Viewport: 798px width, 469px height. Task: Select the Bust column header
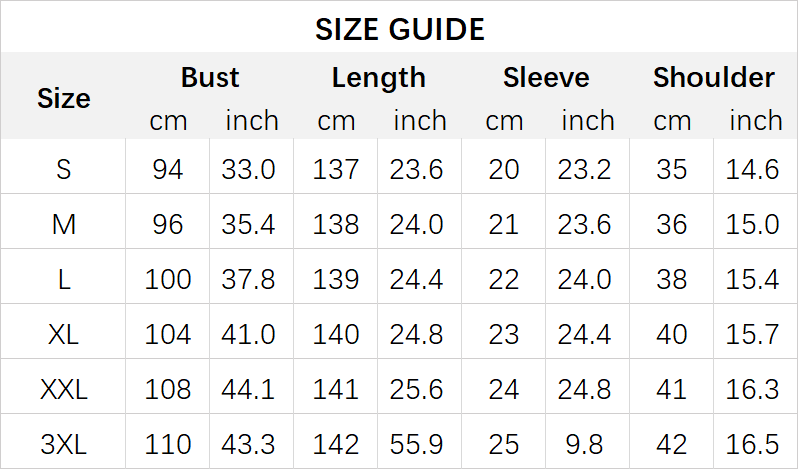pos(210,77)
